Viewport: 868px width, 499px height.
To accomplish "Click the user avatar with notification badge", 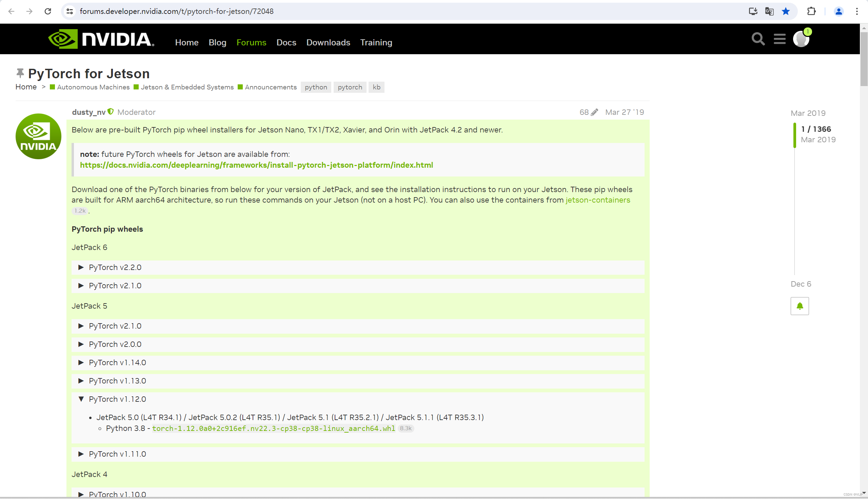I will pyautogui.click(x=801, y=39).
